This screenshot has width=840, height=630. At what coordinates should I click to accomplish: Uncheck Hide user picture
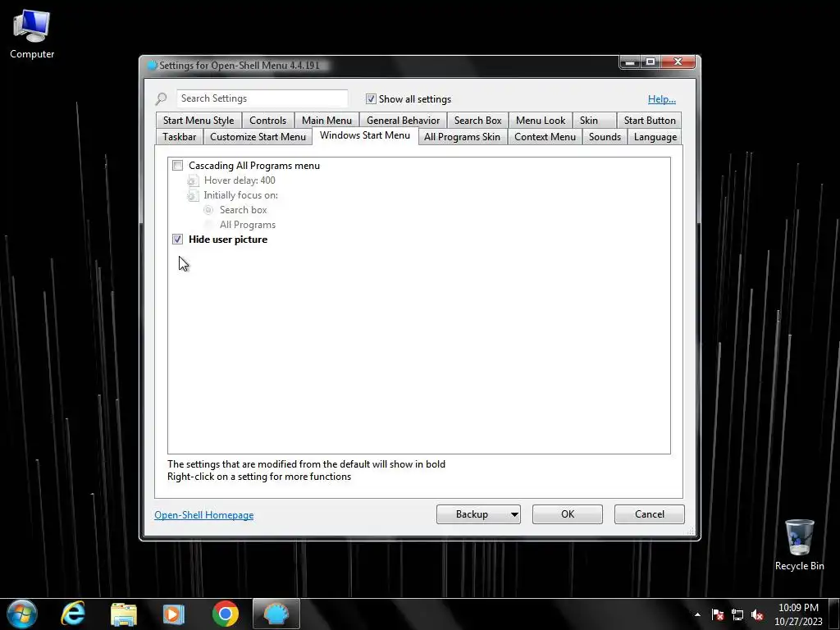tap(177, 240)
